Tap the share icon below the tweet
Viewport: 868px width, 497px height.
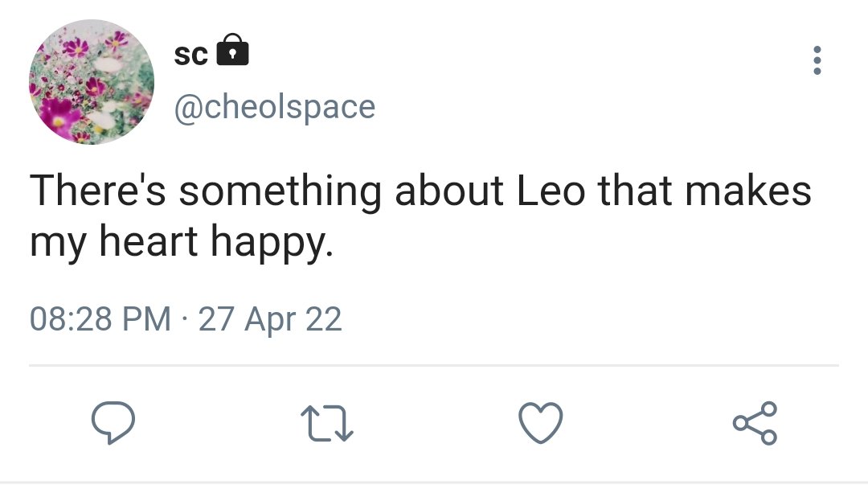click(x=755, y=422)
